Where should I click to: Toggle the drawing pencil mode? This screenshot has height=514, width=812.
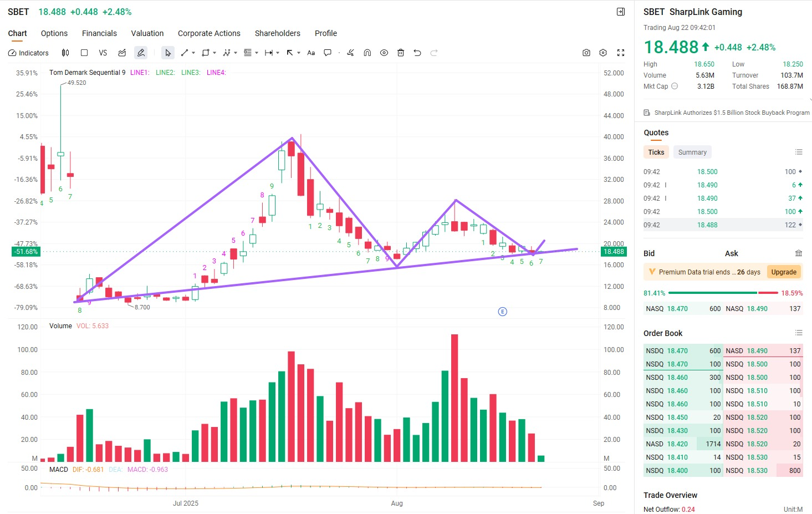point(141,53)
